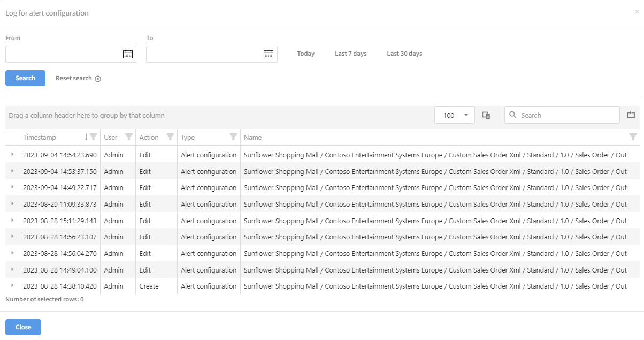Click the export icon beside search box
The height and width of the screenshot is (340, 644).
[x=631, y=115]
